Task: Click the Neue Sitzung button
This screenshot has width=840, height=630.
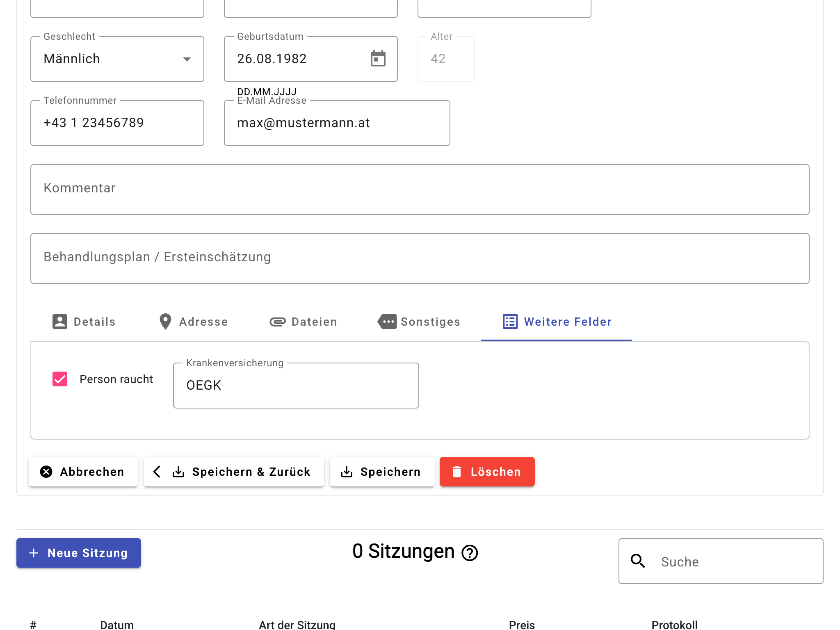Action: tap(79, 553)
